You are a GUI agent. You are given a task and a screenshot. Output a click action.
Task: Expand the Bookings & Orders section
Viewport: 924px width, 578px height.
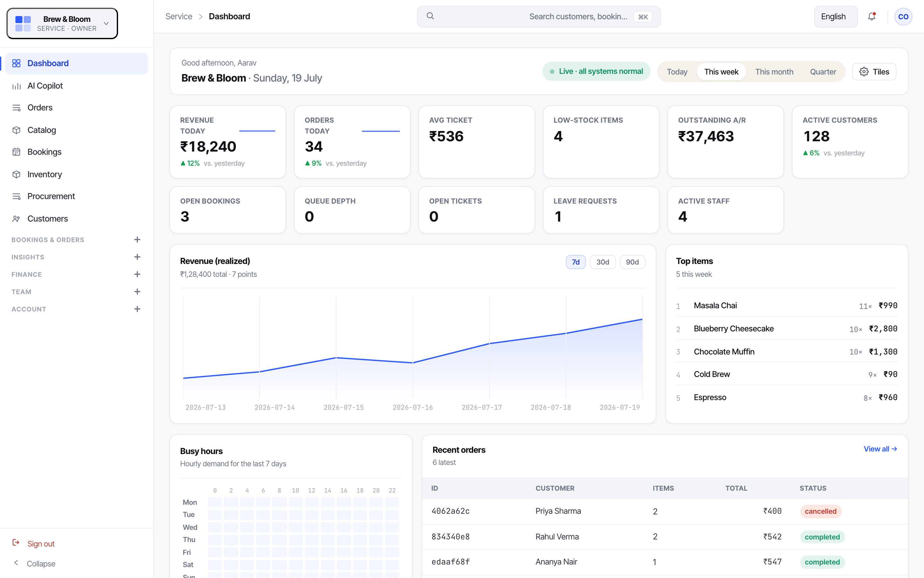(137, 240)
